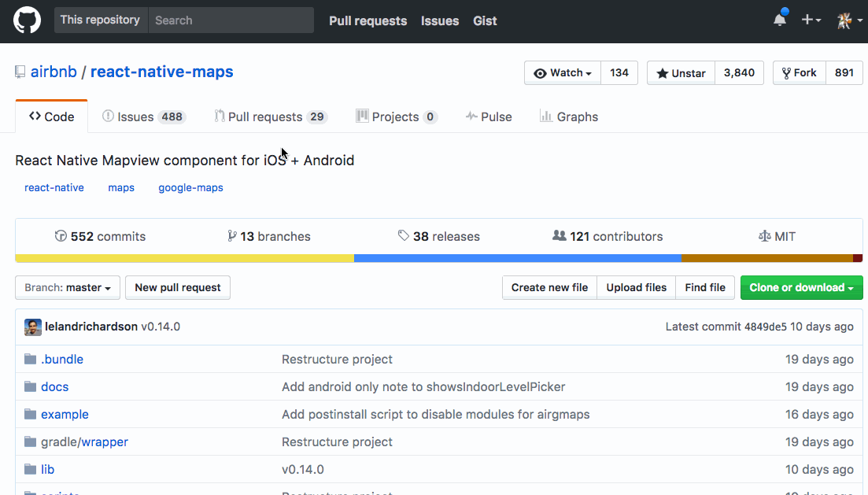Open the 3,840 stargazers count
This screenshot has width=868, height=495.
739,72
